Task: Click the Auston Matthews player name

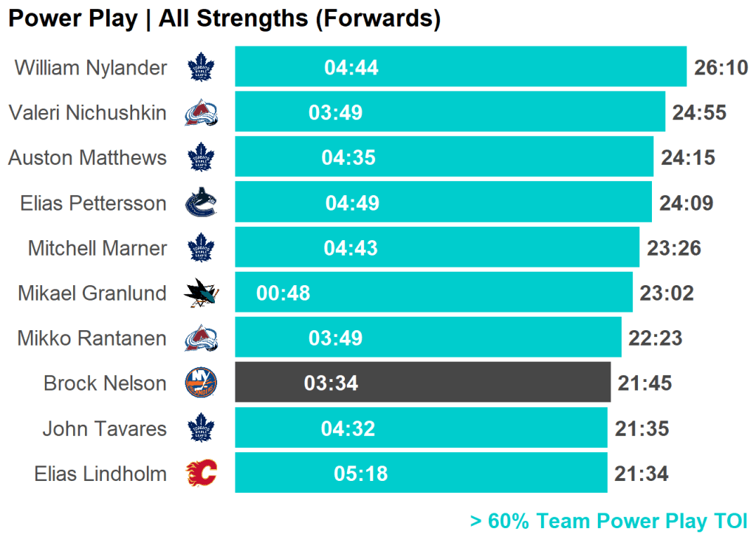Action: tap(88, 158)
